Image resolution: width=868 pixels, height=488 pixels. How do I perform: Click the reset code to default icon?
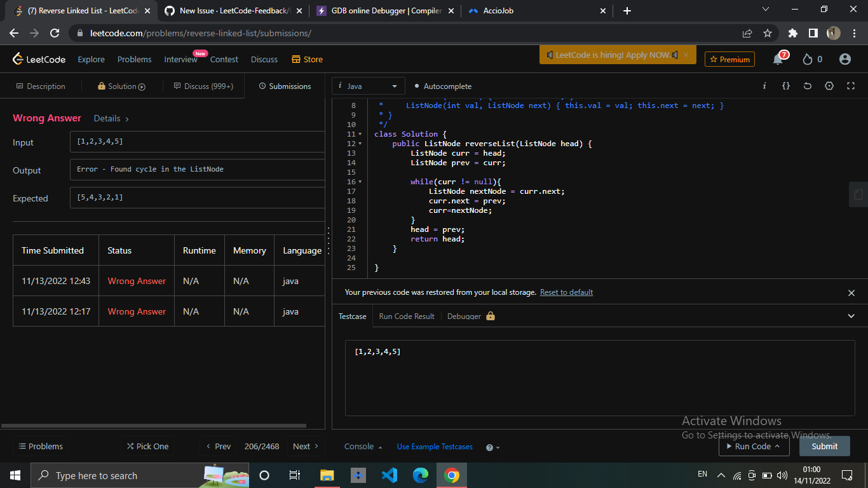click(x=808, y=86)
